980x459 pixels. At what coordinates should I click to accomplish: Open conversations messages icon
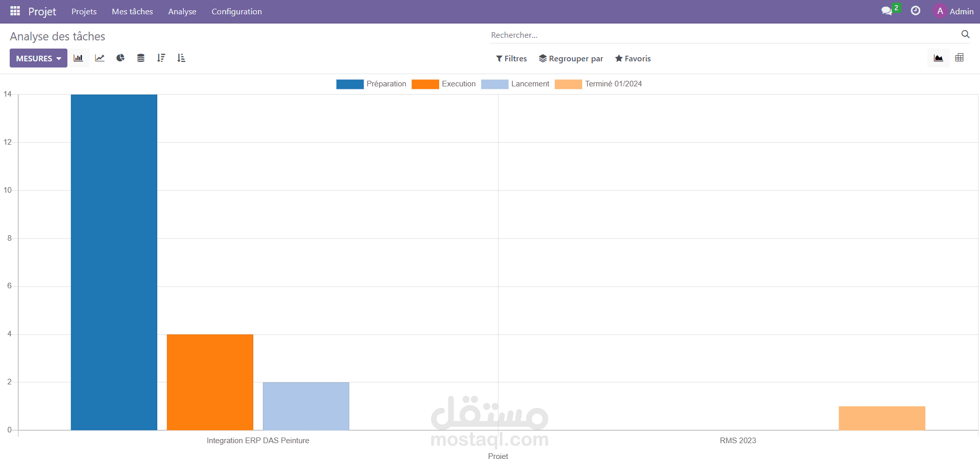[887, 11]
